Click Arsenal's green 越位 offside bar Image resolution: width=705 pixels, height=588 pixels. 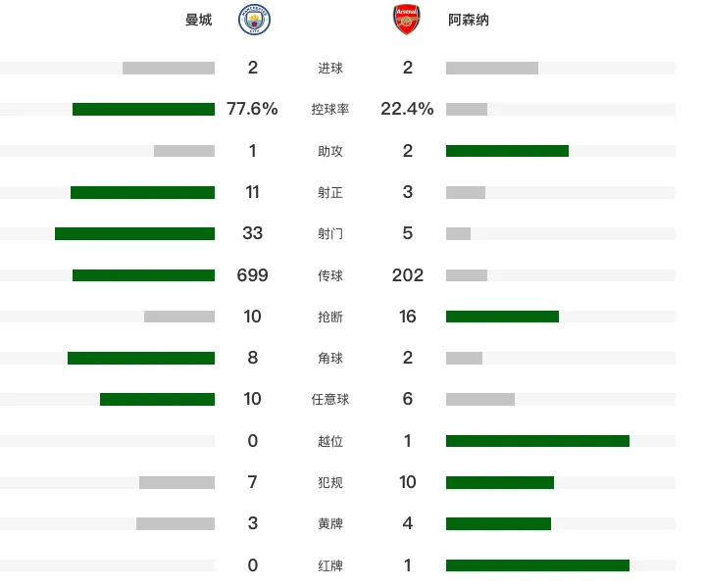537,441
